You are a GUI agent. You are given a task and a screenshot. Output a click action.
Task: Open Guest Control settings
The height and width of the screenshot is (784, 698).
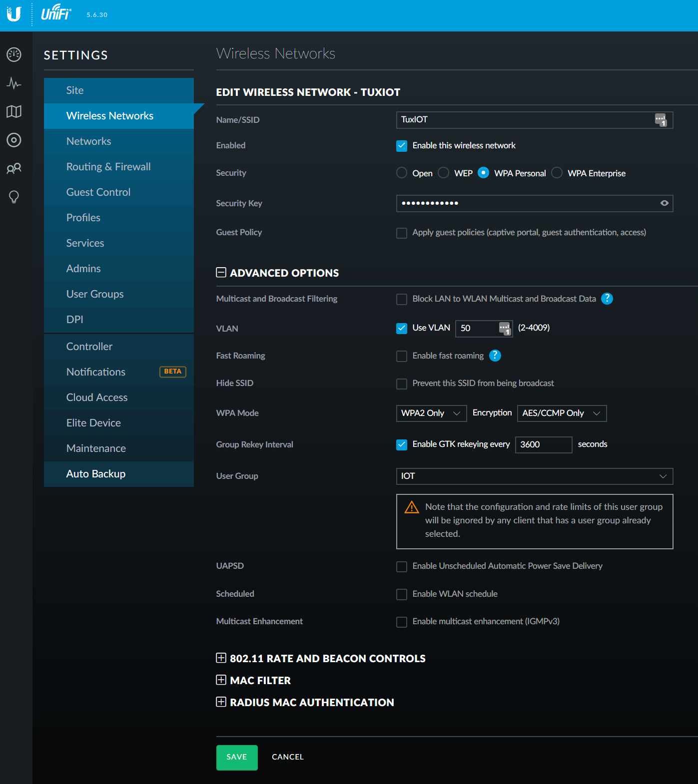[119, 192]
